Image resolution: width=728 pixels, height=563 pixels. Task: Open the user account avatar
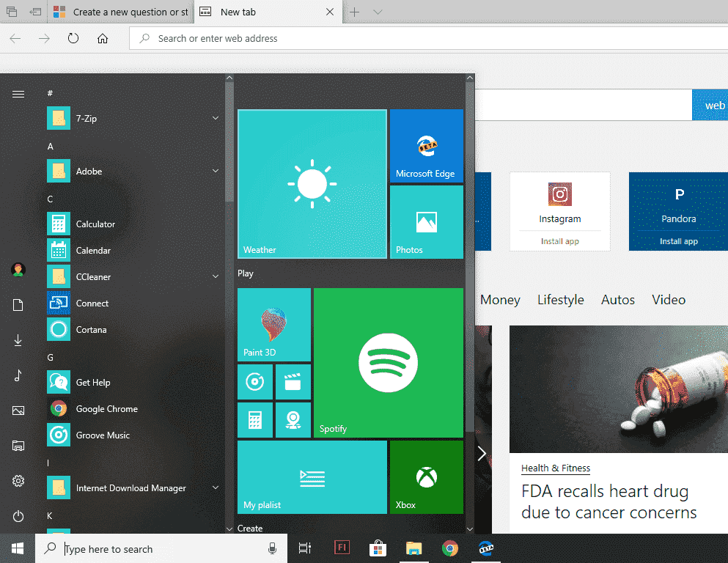coord(18,270)
